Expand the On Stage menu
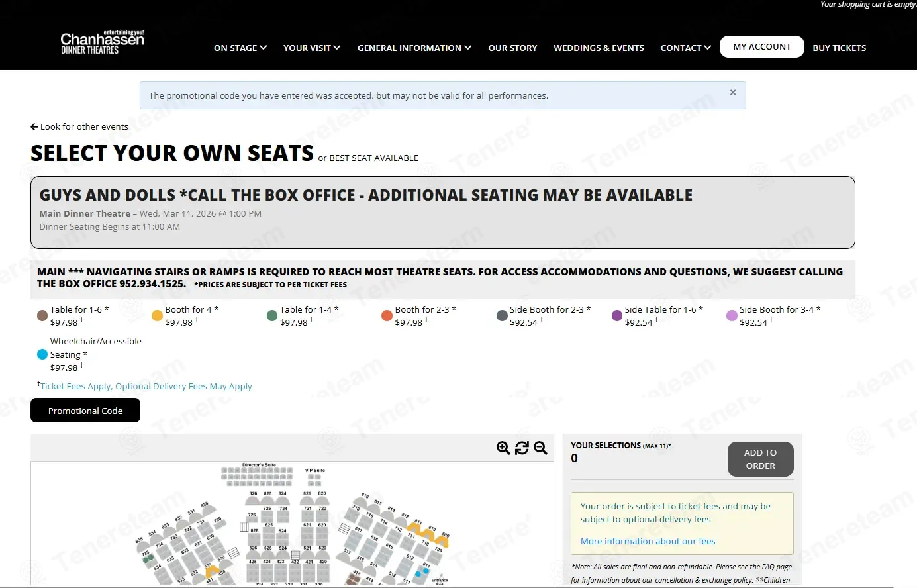 pyautogui.click(x=240, y=48)
